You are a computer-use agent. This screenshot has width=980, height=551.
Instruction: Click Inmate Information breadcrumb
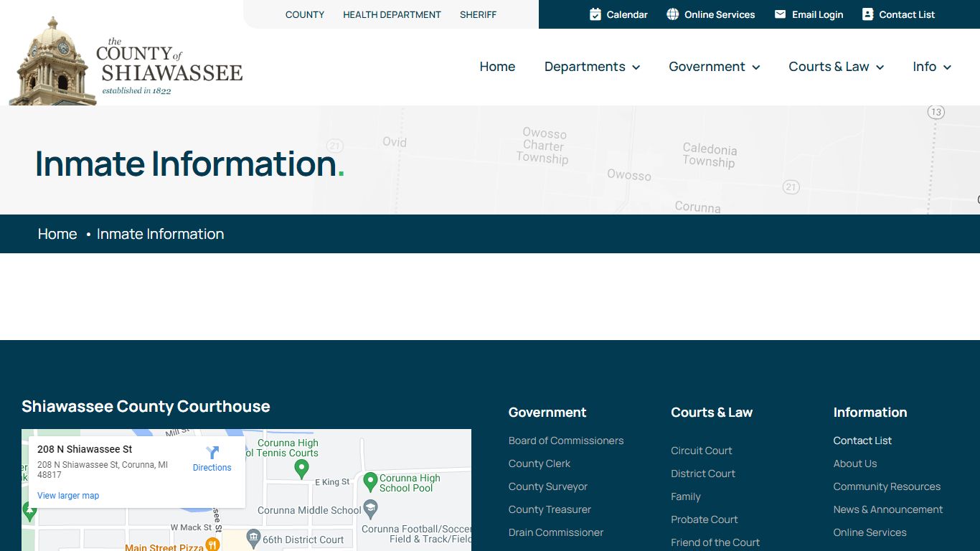pos(160,234)
